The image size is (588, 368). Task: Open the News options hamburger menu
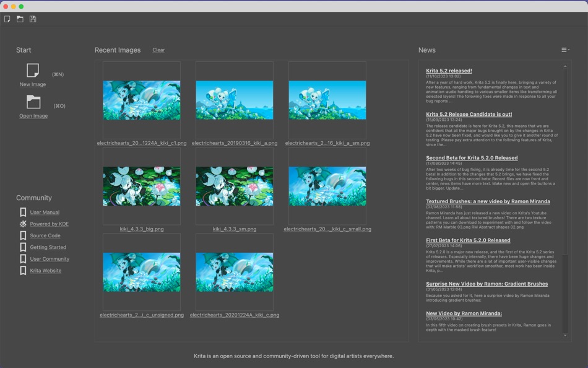click(x=565, y=50)
